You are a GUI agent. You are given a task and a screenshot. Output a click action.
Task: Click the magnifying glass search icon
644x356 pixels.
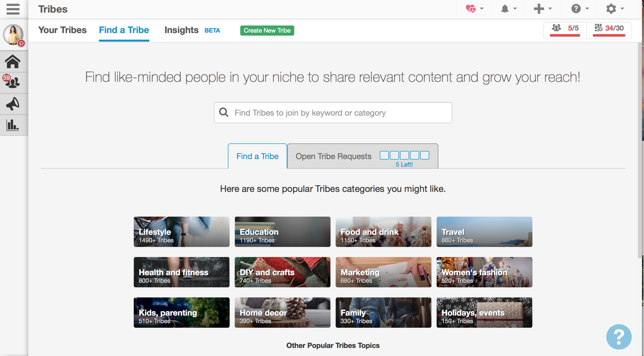pyautogui.click(x=224, y=112)
